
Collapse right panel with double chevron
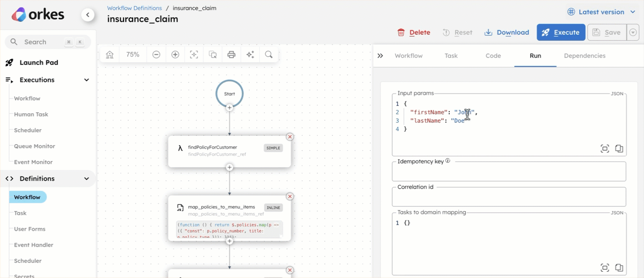coord(380,56)
